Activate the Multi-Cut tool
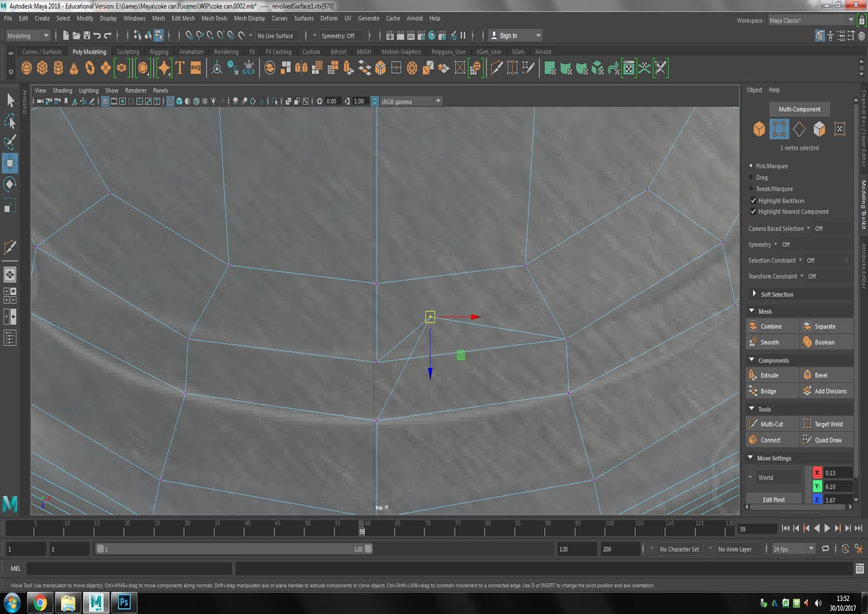Image resolution: width=868 pixels, height=614 pixels. tap(771, 423)
